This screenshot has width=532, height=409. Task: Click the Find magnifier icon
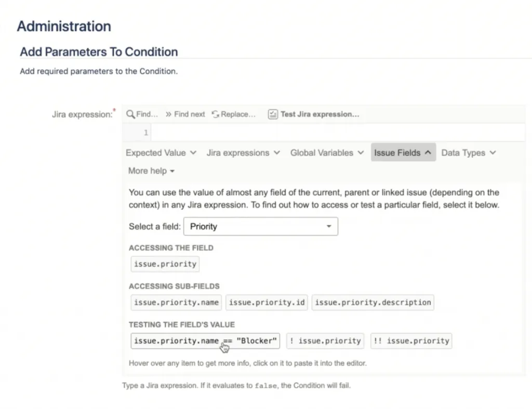click(x=130, y=114)
